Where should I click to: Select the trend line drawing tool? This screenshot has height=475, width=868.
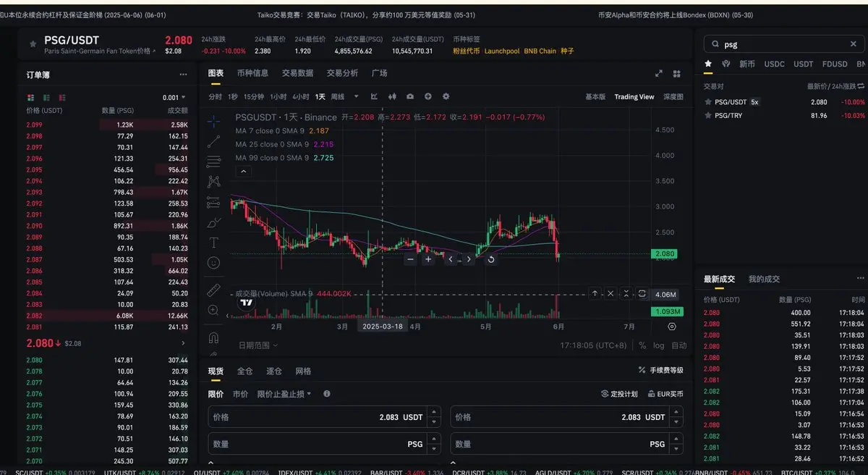(x=213, y=141)
